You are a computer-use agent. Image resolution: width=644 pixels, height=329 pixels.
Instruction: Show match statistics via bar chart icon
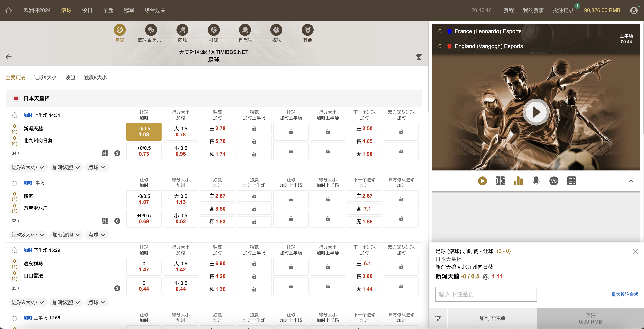pyautogui.click(x=518, y=181)
